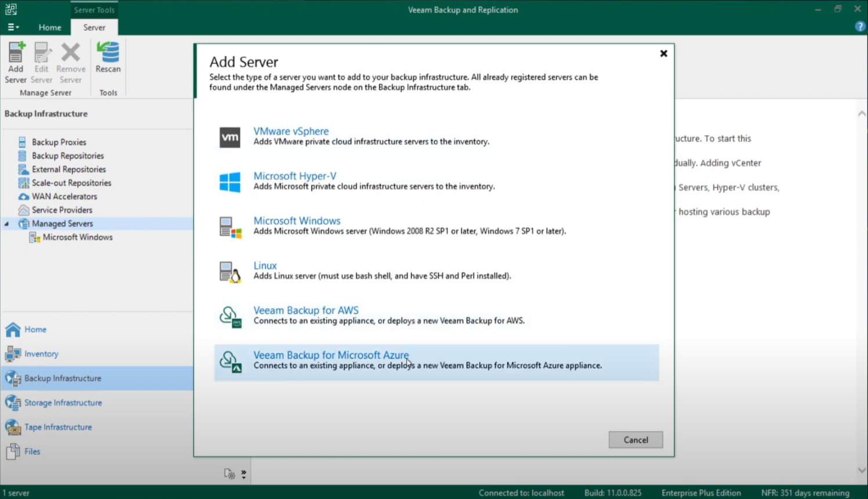Expand navigation pane overflow chevron

click(x=244, y=474)
